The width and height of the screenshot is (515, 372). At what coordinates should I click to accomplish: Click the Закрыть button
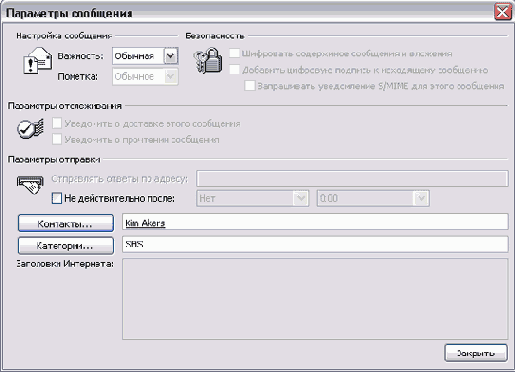(x=476, y=353)
